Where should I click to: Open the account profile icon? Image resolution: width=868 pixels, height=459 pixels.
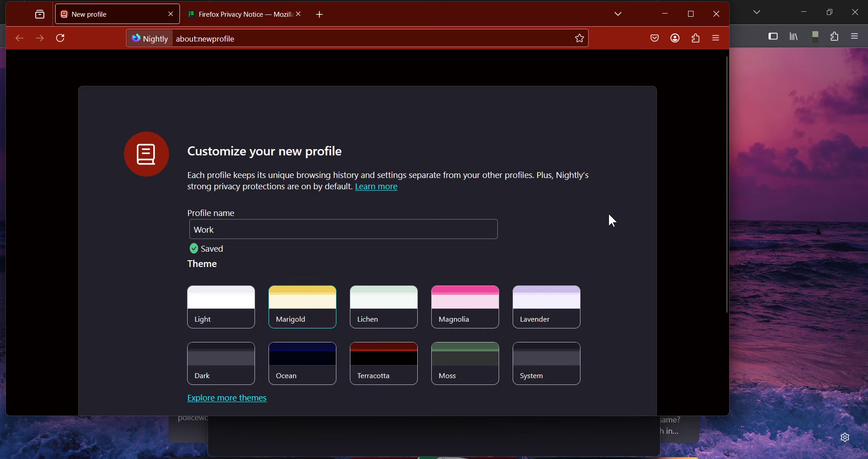click(x=675, y=39)
